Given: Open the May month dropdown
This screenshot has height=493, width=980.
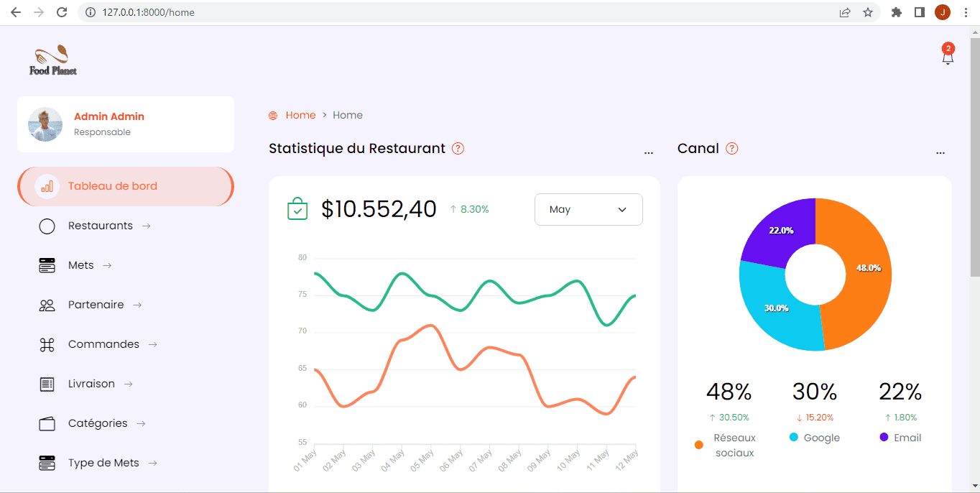Looking at the screenshot, I should coord(588,209).
